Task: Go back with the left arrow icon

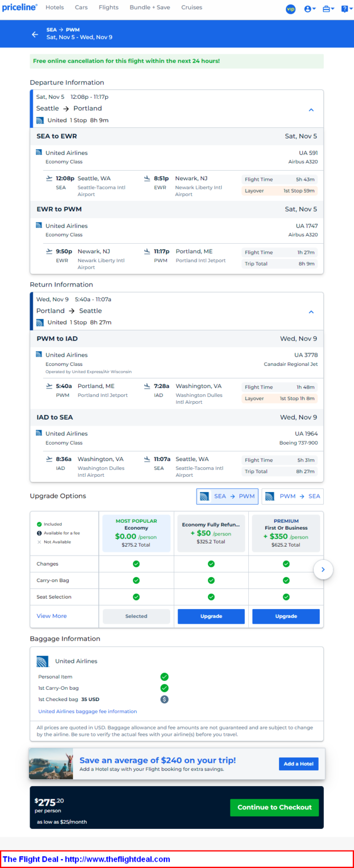Action: point(35,34)
